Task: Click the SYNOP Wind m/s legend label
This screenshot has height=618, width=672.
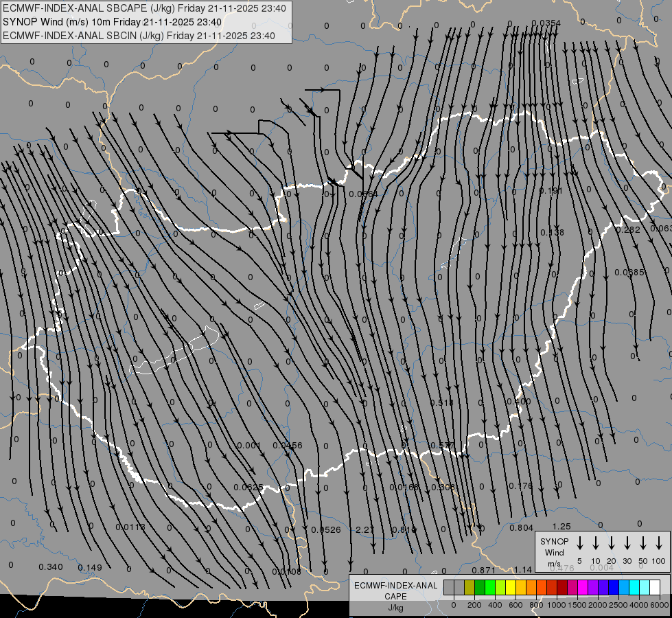Action: coord(554,552)
